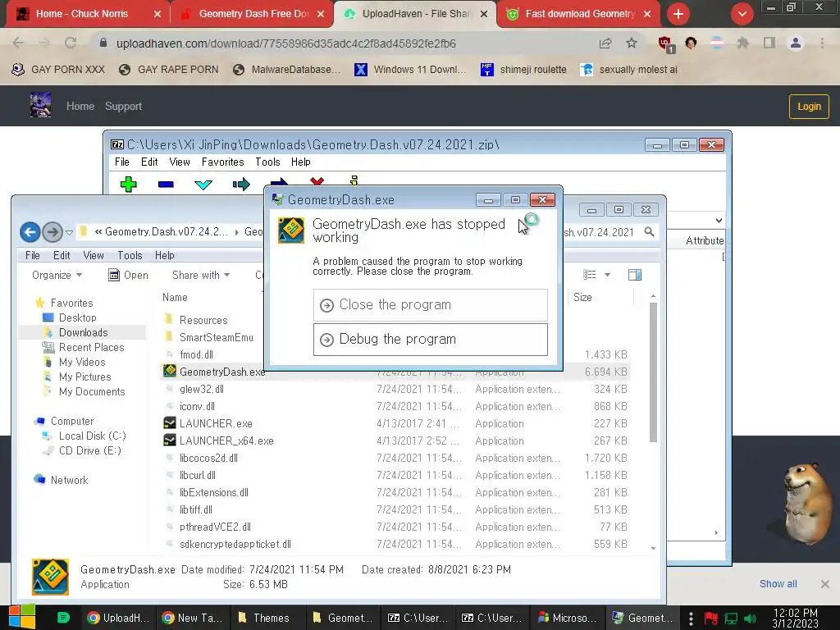This screenshot has width=840, height=630.
Task: Click the volume speaker tray icon
Action: pyautogui.click(x=751, y=619)
